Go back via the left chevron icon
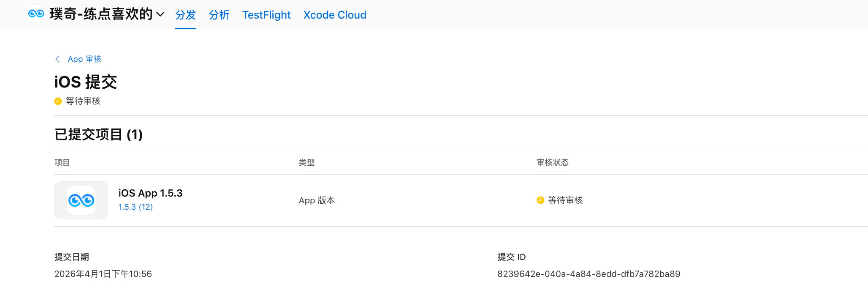The width and height of the screenshot is (868, 290). (x=57, y=59)
